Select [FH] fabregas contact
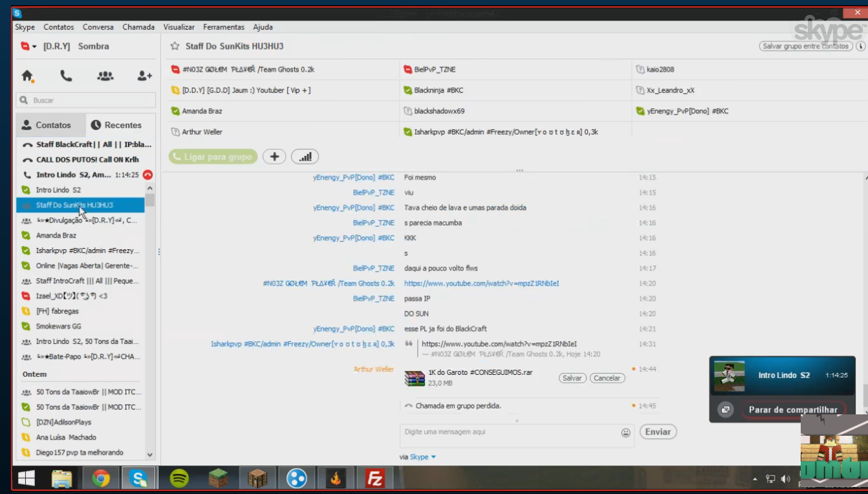 pyautogui.click(x=80, y=311)
